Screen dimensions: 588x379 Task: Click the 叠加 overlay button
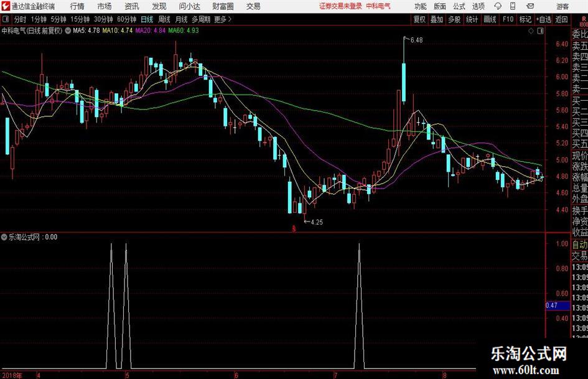click(x=437, y=19)
